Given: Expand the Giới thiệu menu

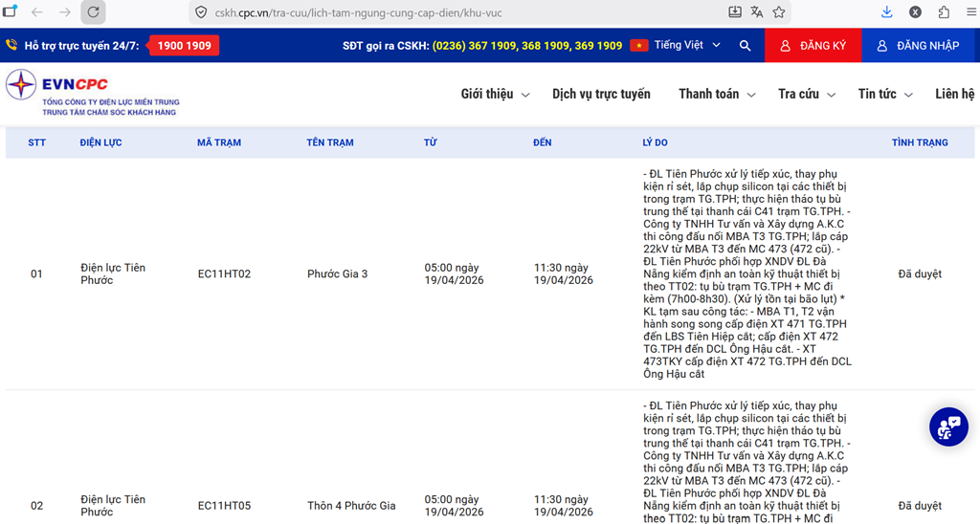Looking at the screenshot, I should [495, 94].
